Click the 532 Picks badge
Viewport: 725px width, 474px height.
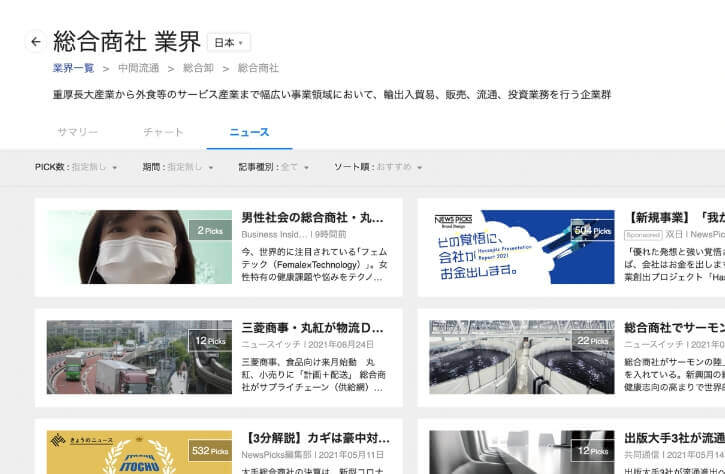coord(210,451)
